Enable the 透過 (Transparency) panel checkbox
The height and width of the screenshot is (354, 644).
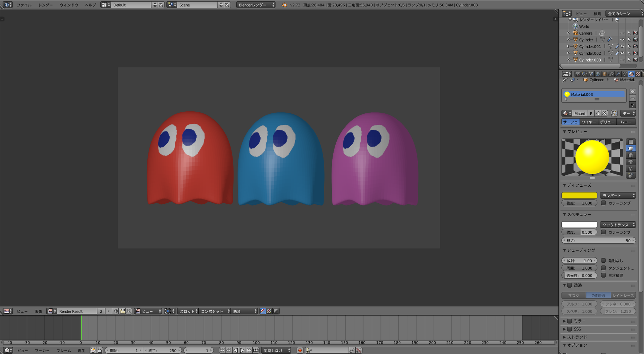coord(570,285)
